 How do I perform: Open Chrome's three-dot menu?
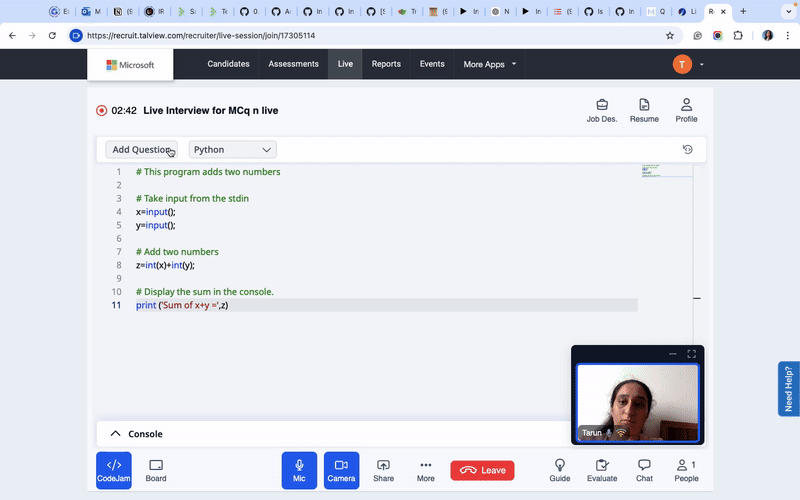pyautogui.click(x=787, y=36)
